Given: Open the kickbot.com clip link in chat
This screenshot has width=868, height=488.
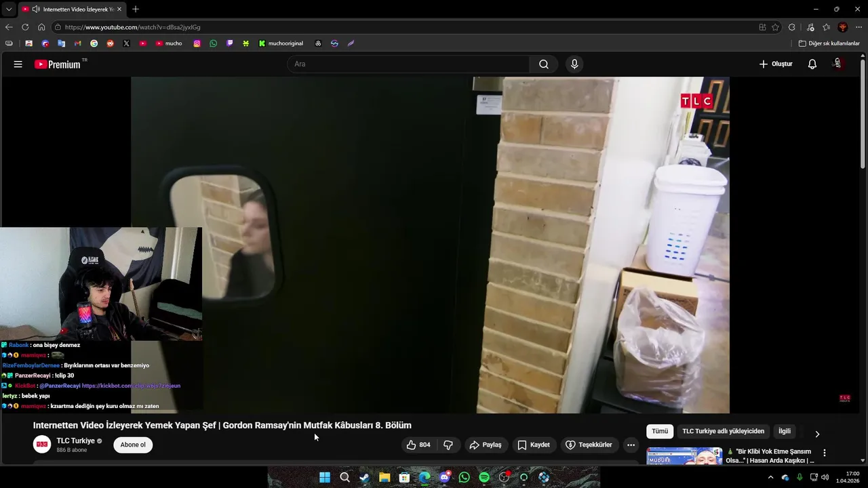Looking at the screenshot, I should (x=131, y=386).
